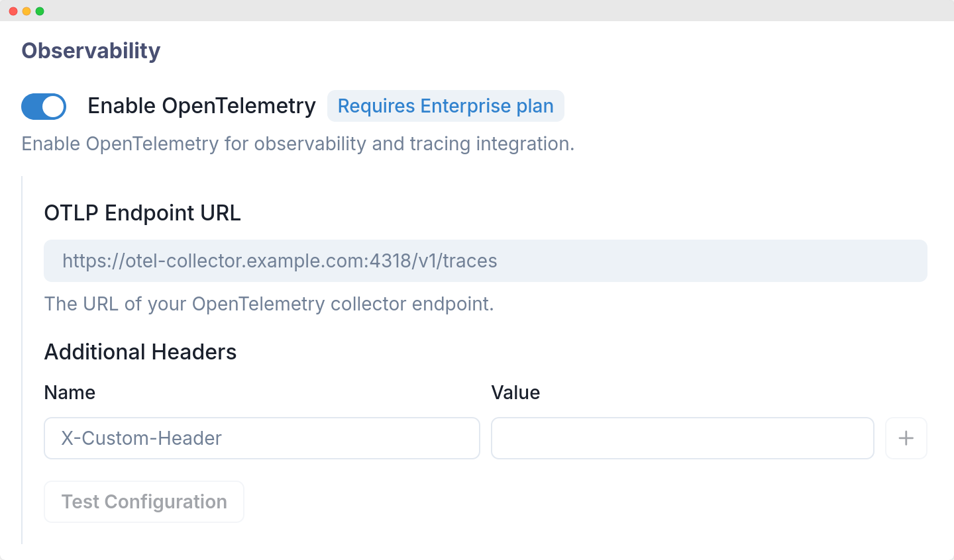This screenshot has height=560, width=954.
Task: Click the Requires Enterprise plan badge
Action: pos(445,106)
